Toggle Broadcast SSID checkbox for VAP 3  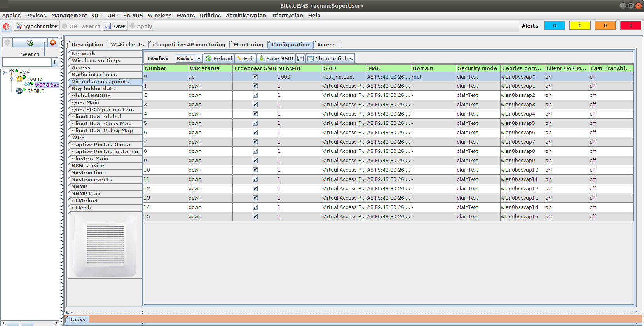point(255,105)
